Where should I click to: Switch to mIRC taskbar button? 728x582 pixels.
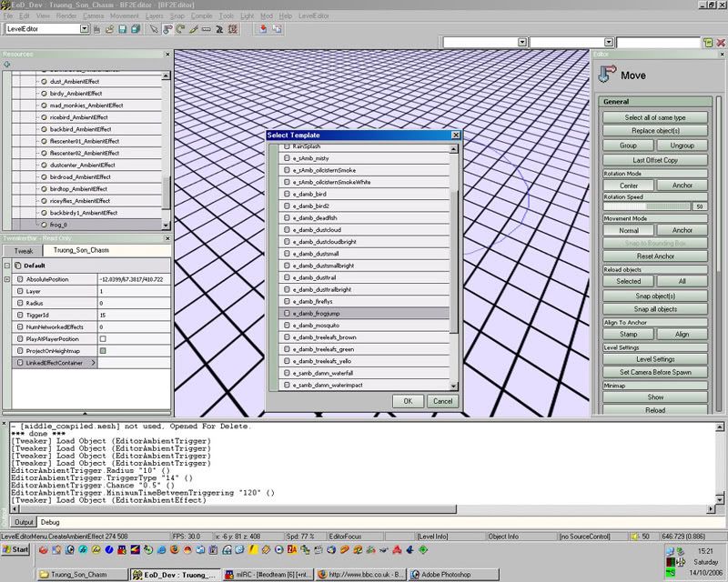[x=268, y=575]
